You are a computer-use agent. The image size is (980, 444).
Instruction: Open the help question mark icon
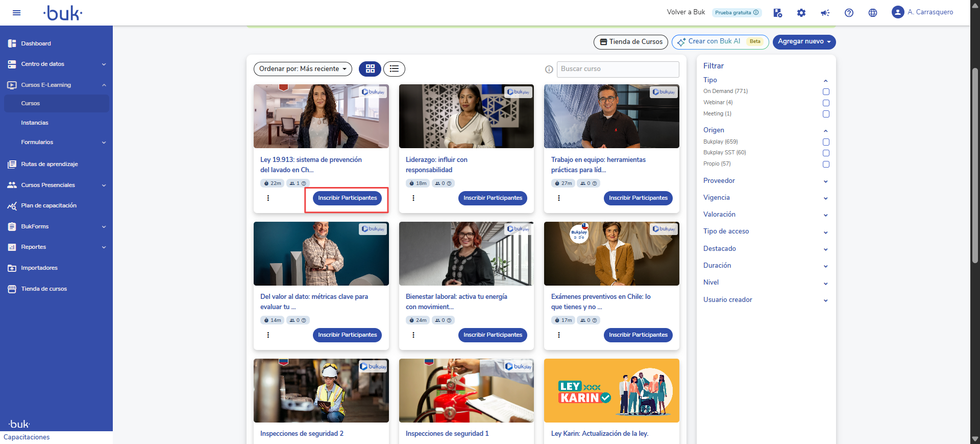[849, 13]
